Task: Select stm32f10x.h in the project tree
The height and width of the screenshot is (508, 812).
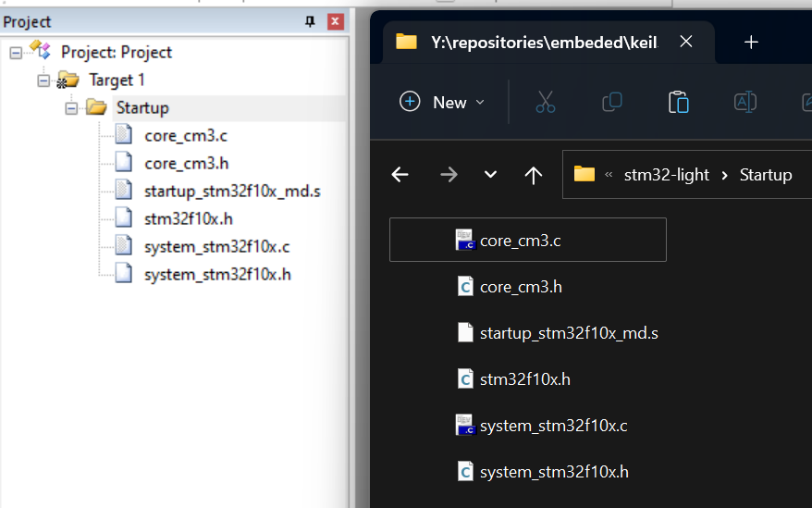Action: 189,218
